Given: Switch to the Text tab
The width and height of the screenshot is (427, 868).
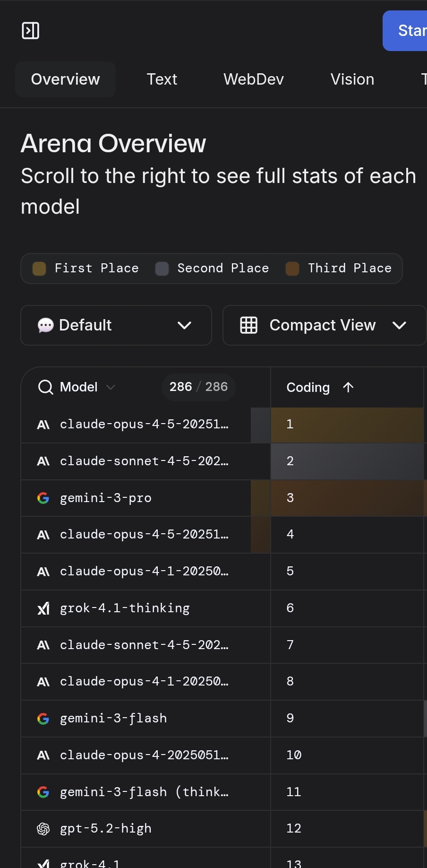Looking at the screenshot, I should tap(162, 79).
